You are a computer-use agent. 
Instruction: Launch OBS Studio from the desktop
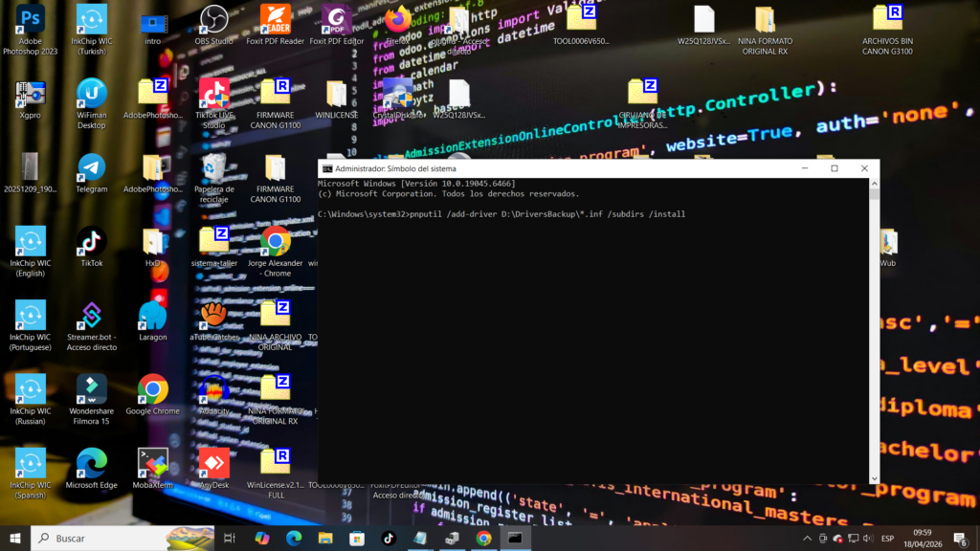tap(213, 19)
